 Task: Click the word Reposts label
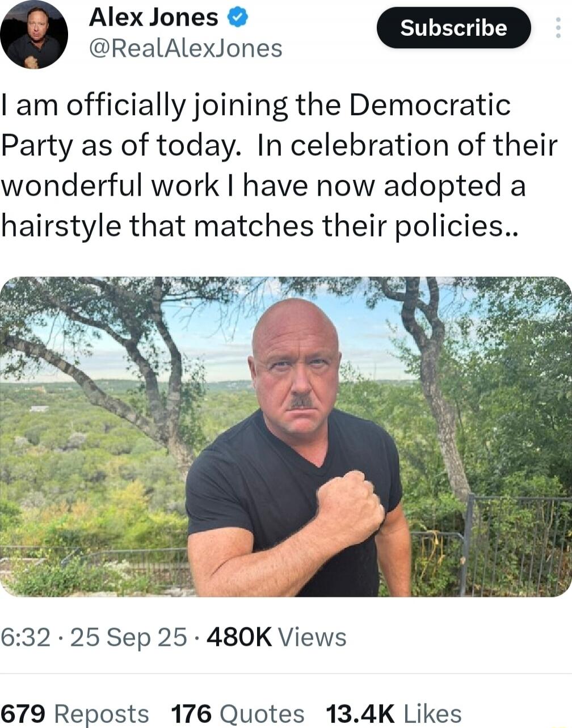(x=102, y=714)
